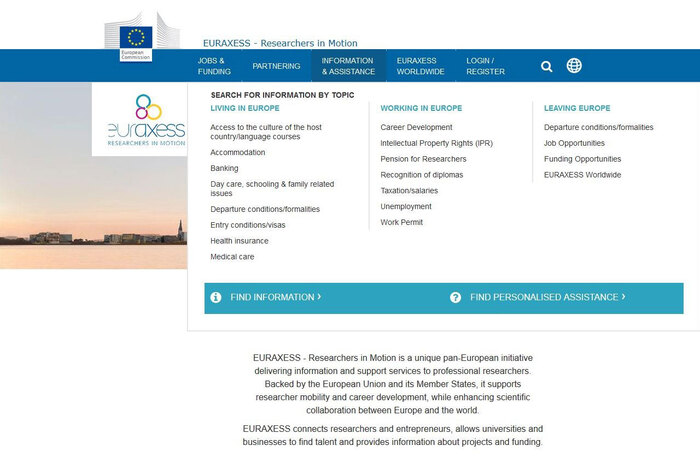Open the Partnering menu

coord(276,66)
